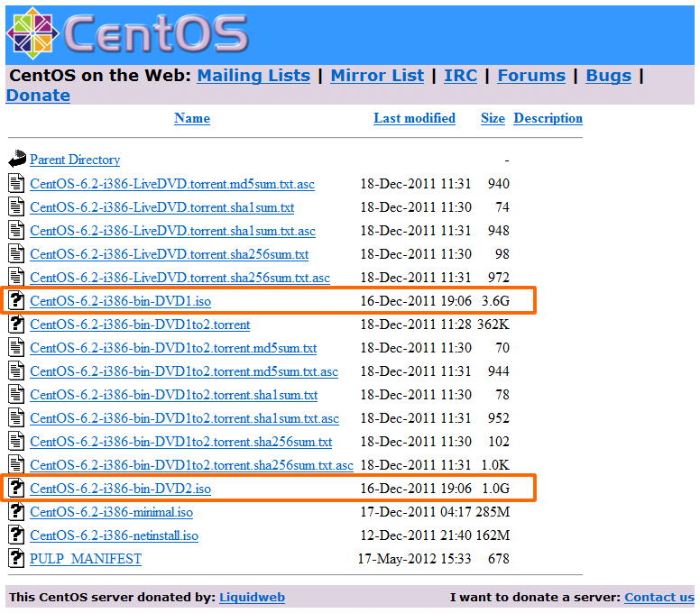Go to the Parent Directory link

tap(75, 160)
